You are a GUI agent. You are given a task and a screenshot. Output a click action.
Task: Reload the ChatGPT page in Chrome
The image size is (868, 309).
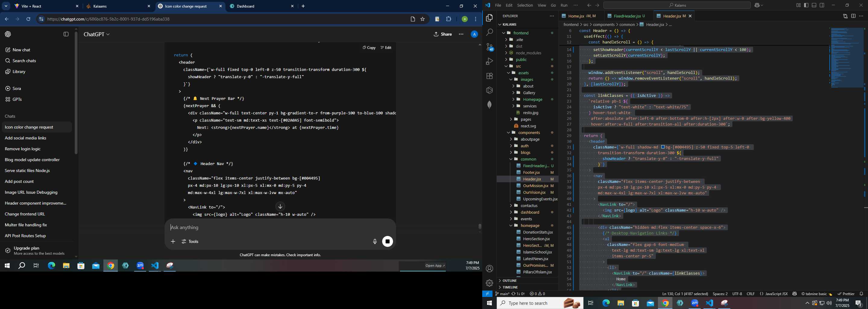[29, 19]
